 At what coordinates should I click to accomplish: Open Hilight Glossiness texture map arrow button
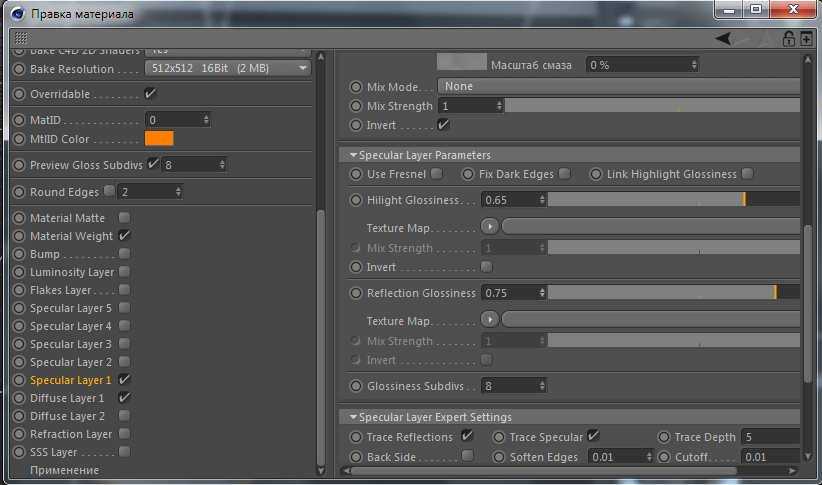click(490, 227)
